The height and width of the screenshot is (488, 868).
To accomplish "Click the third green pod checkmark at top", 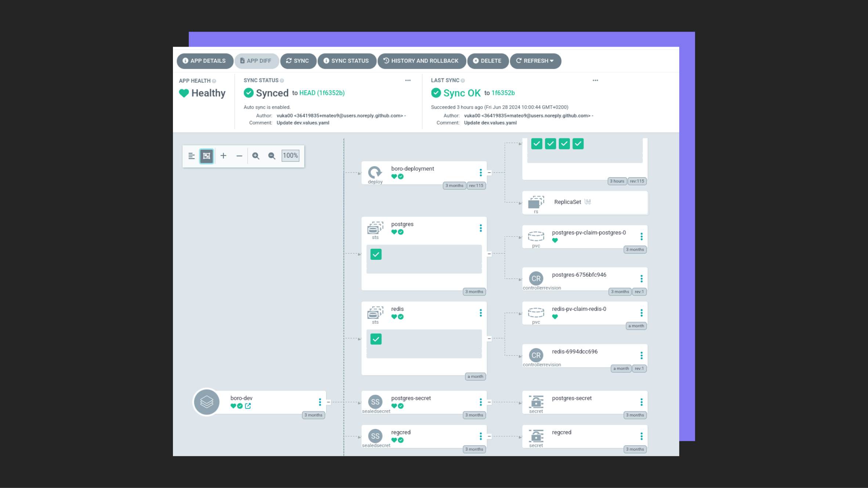I will (x=564, y=144).
